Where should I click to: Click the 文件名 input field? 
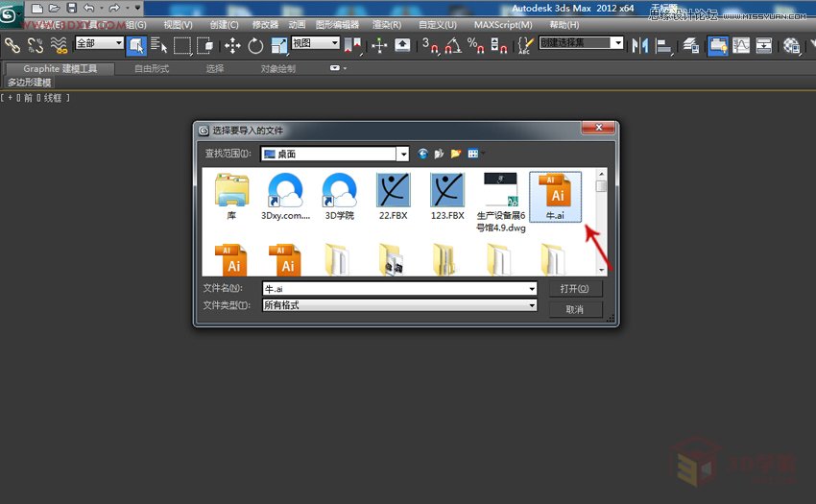point(399,288)
